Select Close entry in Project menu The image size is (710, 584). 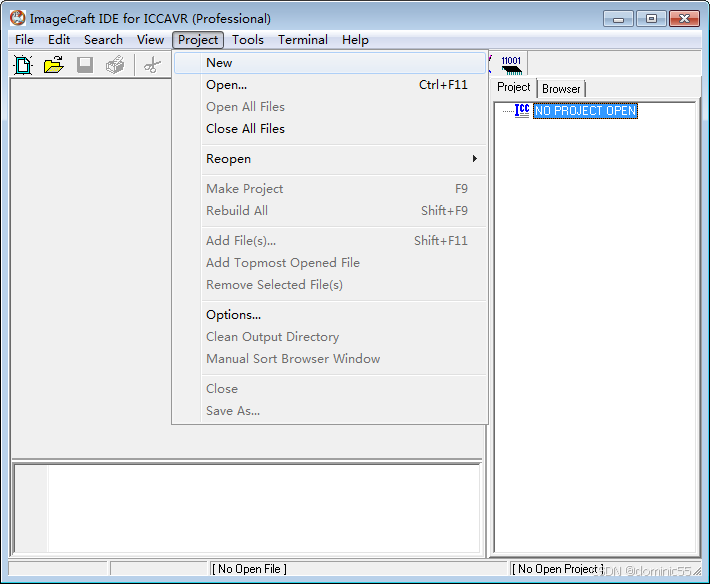[x=330, y=389]
